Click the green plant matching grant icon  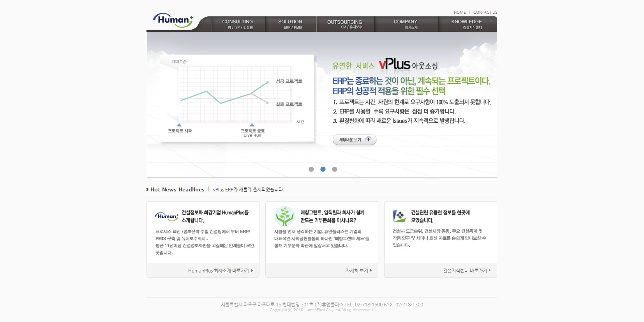tap(284, 216)
